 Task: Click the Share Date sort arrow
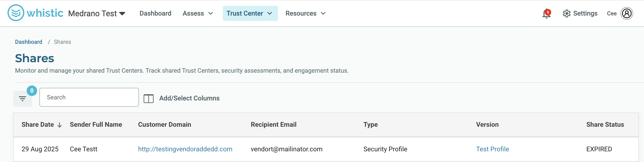pos(60,125)
